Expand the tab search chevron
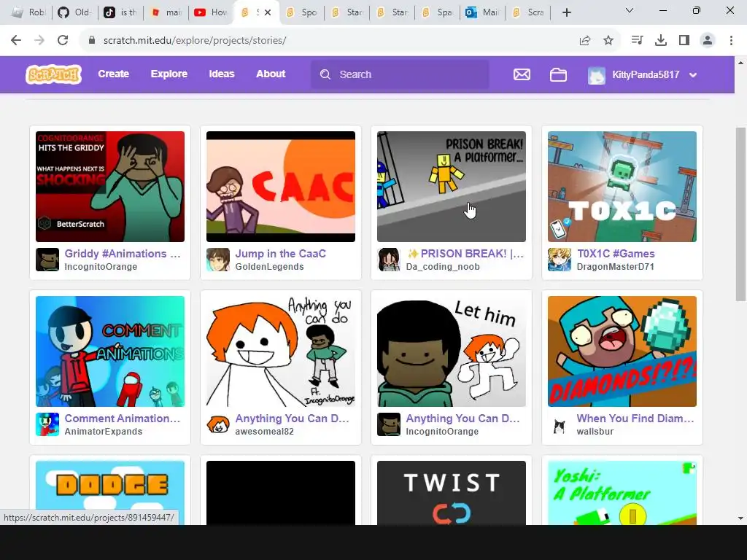 pos(630,10)
